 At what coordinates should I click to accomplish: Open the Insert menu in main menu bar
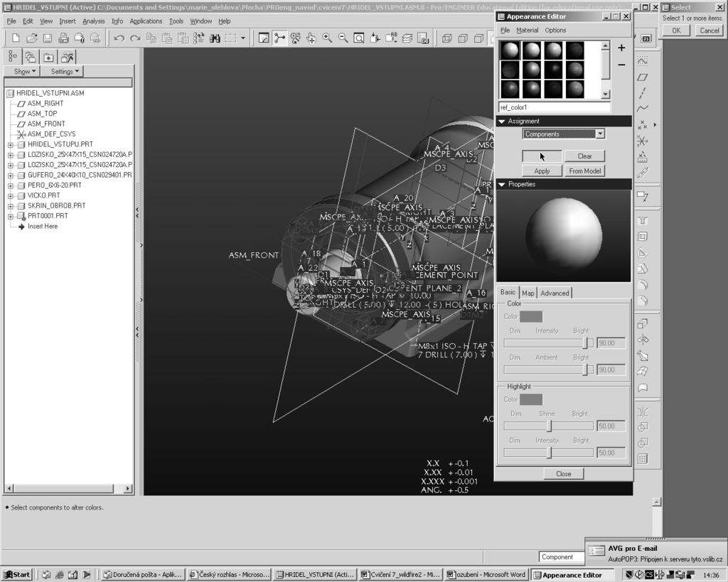(x=68, y=21)
